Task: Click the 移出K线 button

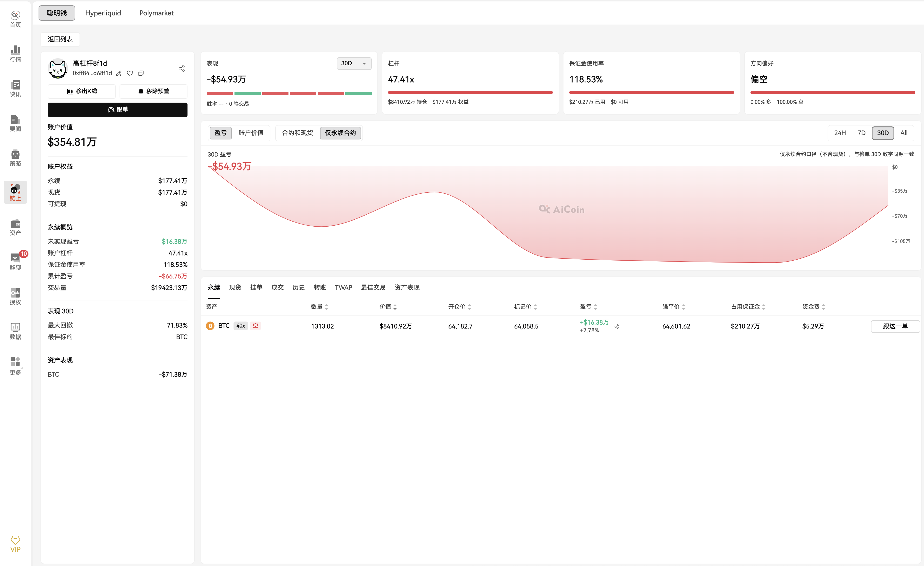Action: pos(82,91)
